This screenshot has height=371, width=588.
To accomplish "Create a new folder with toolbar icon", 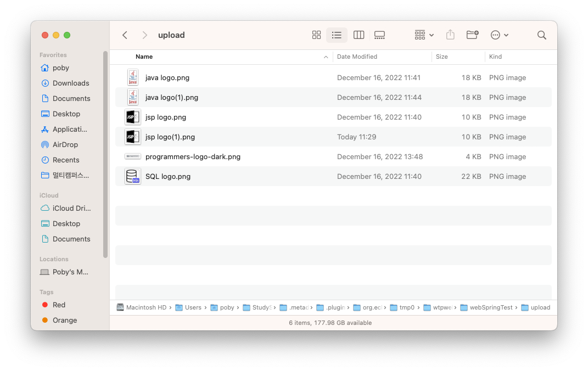I will tap(472, 35).
